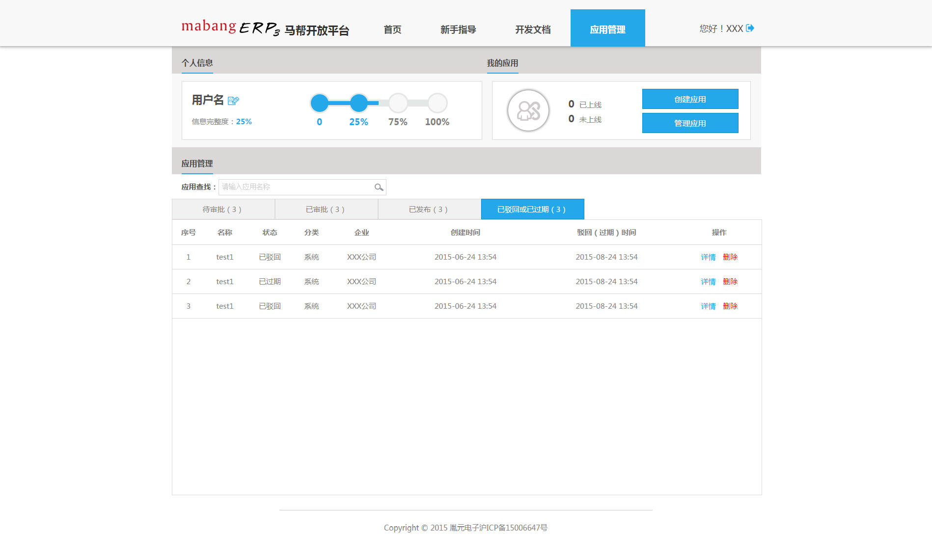Click the logout icon beside XXX
This screenshot has width=932, height=560.
(750, 28)
